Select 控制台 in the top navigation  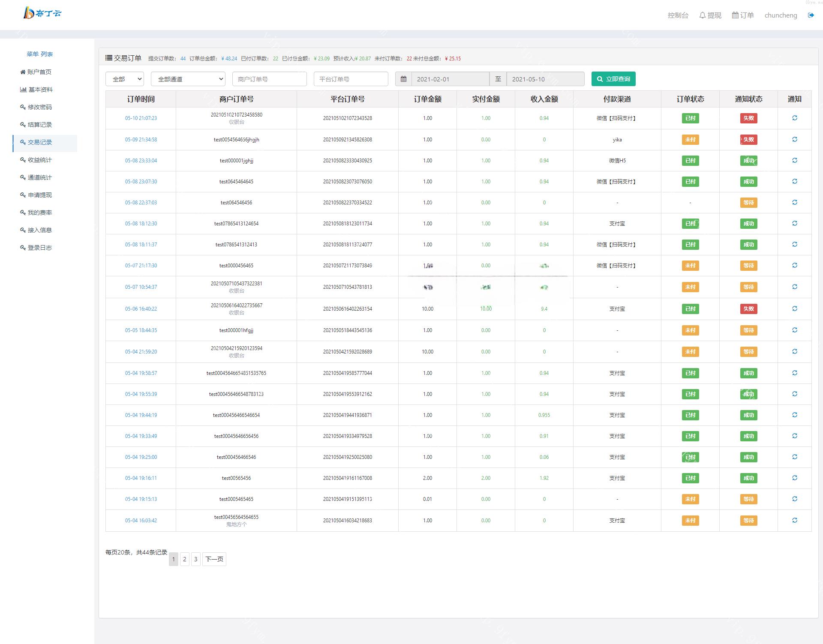tap(677, 15)
